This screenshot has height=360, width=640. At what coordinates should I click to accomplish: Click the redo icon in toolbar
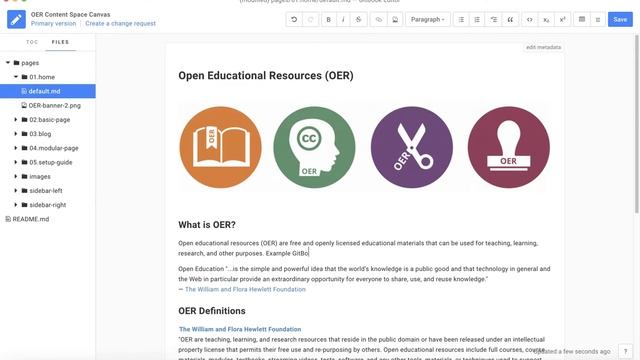(310, 19)
